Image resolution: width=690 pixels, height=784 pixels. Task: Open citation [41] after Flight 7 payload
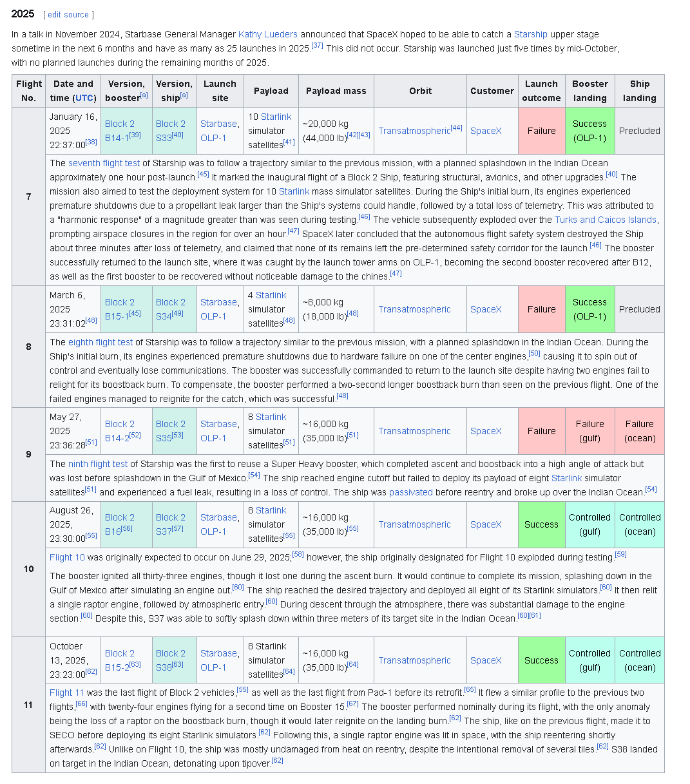click(289, 142)
